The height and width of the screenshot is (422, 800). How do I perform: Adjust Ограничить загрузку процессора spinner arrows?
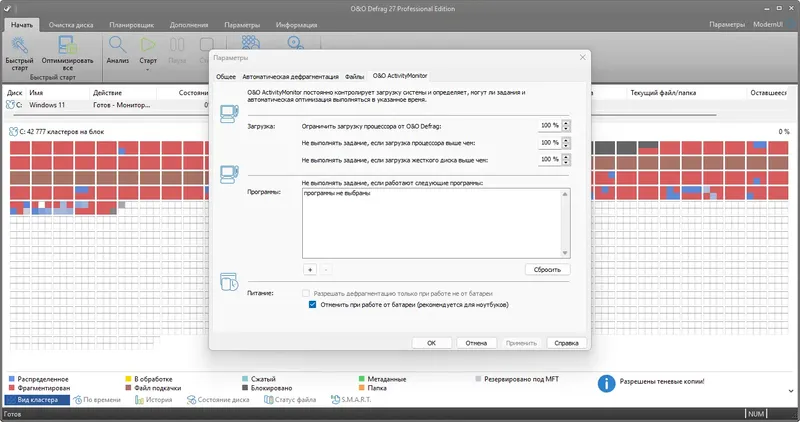pyautogui.click(x=566, y=126)
